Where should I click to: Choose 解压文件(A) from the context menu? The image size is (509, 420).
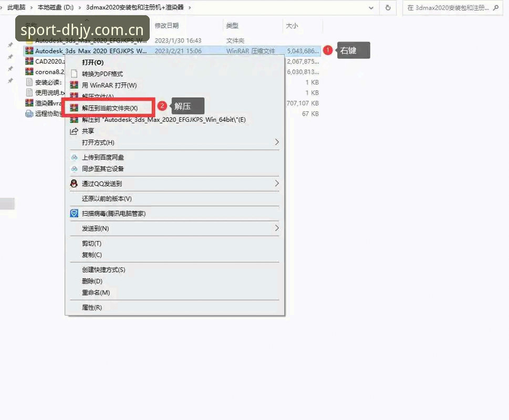[98, 96]
